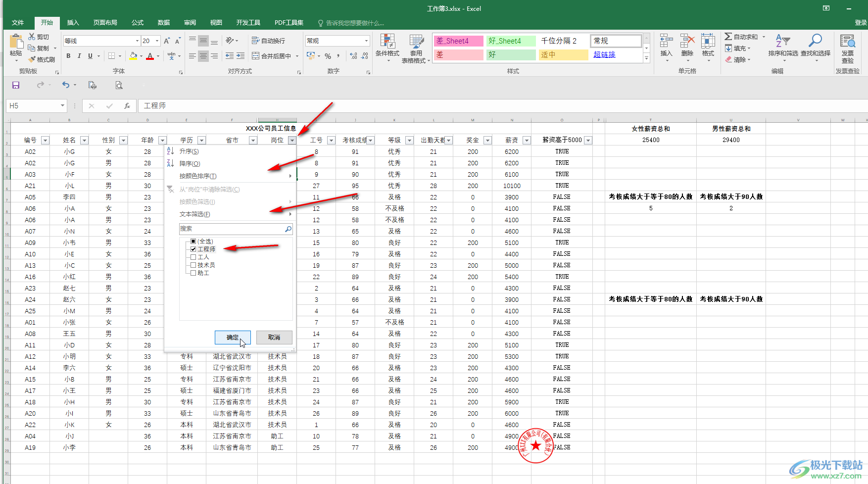Apply the pink 差 (Bad) cell style
Screen dimensions: 868x484
point(459,54)
